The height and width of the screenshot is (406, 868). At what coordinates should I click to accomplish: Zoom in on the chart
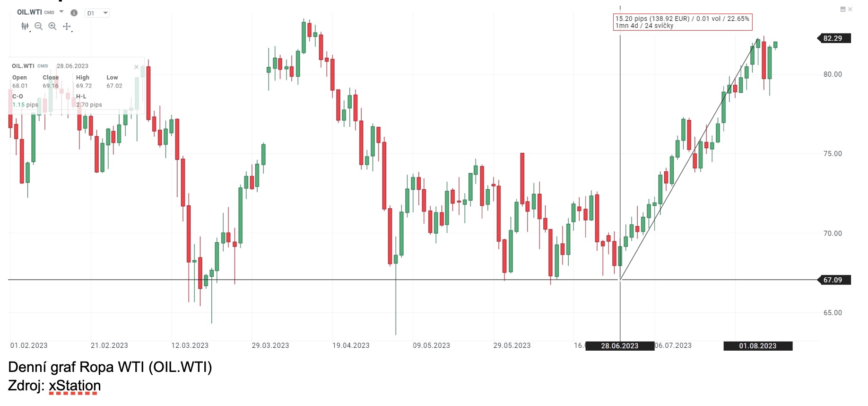[x=52, y=26]
